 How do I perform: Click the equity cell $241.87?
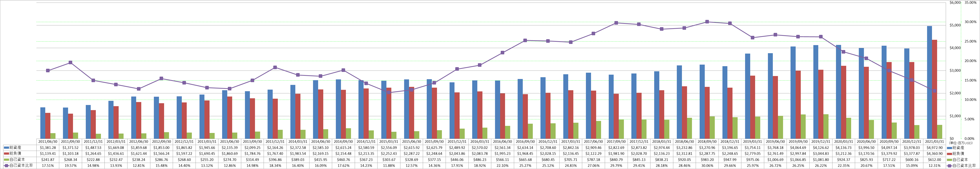[x=48, y=160]
